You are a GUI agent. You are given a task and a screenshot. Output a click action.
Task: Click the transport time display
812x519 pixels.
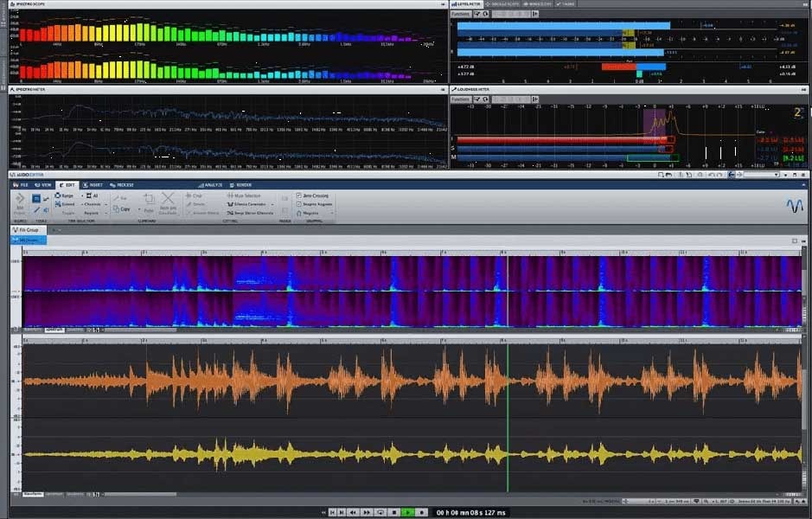pyautogui.click(x=470, y=513)
